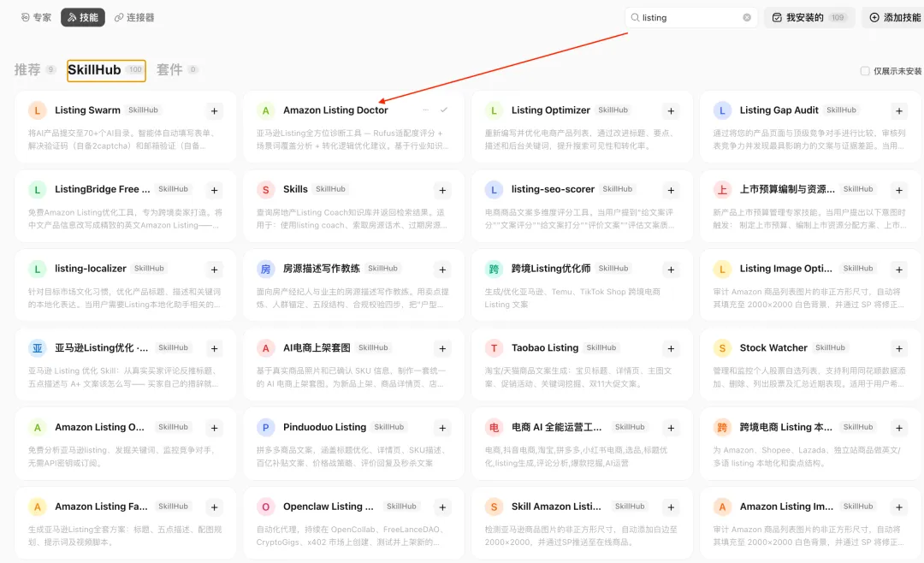Open the Listing Swarm card title
Image resolution: width=924 pixels, height=563 pixels.
coord(87,110)
